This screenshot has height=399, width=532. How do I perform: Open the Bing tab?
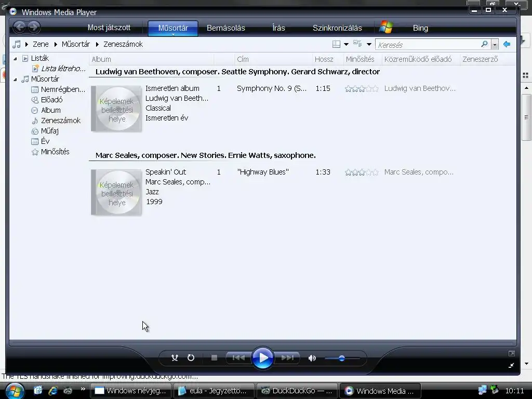420,28
